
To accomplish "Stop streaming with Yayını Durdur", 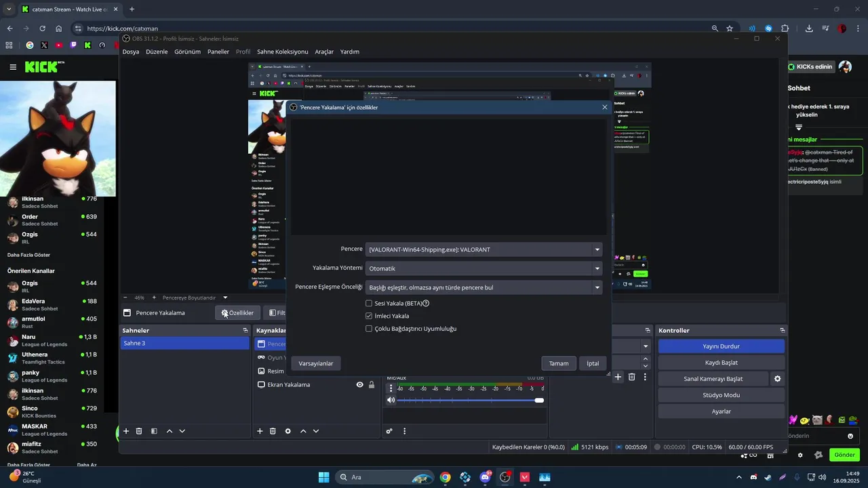I will pos(721,346).
